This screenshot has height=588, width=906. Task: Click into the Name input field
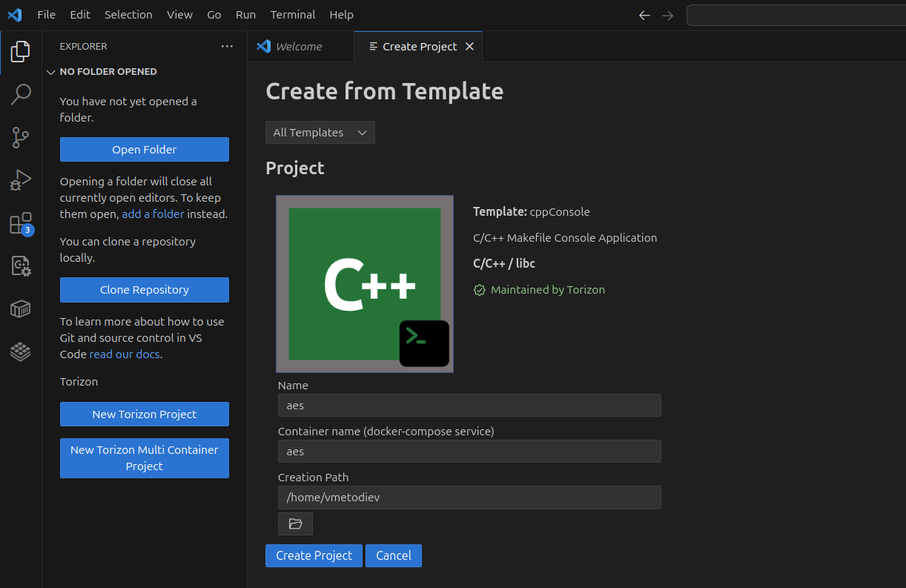tap(469, 406)
